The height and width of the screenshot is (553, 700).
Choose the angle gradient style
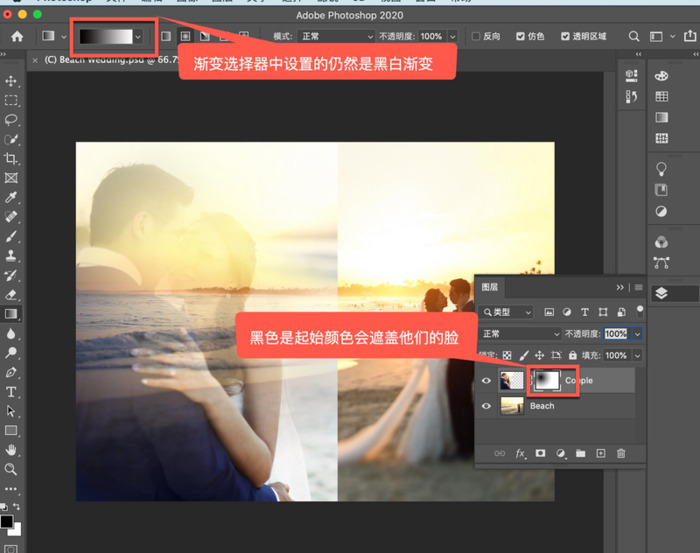click(205, 36)
